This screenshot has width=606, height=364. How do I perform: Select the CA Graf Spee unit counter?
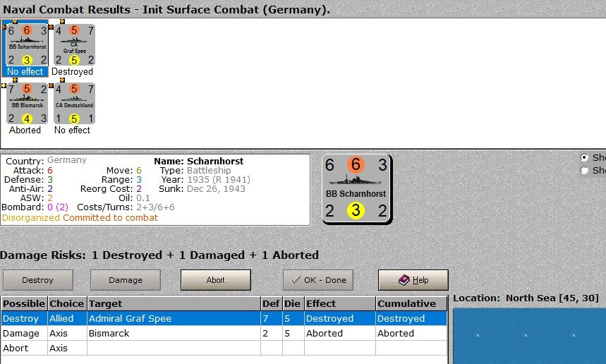point(74,45)
